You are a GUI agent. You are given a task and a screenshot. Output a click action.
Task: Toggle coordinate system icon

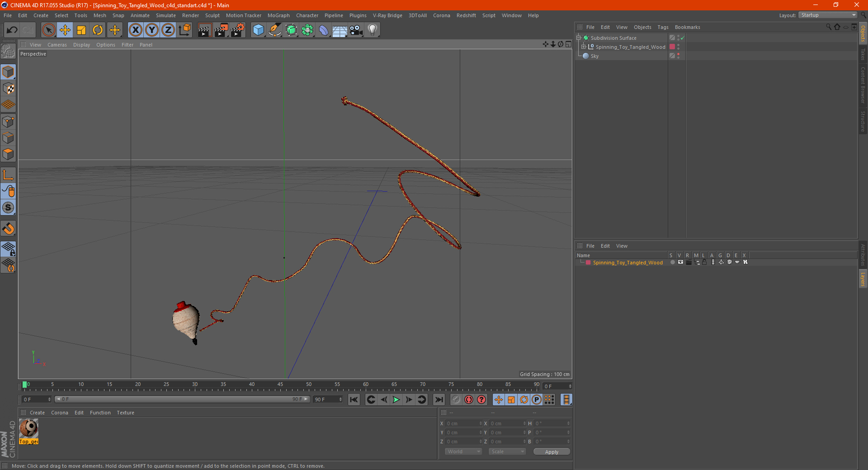(x=184, y=30)
